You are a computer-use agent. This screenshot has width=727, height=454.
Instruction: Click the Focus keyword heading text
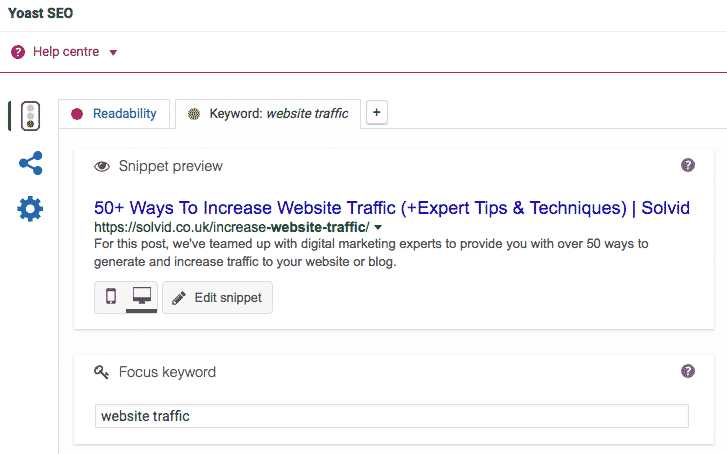(167, 372)
